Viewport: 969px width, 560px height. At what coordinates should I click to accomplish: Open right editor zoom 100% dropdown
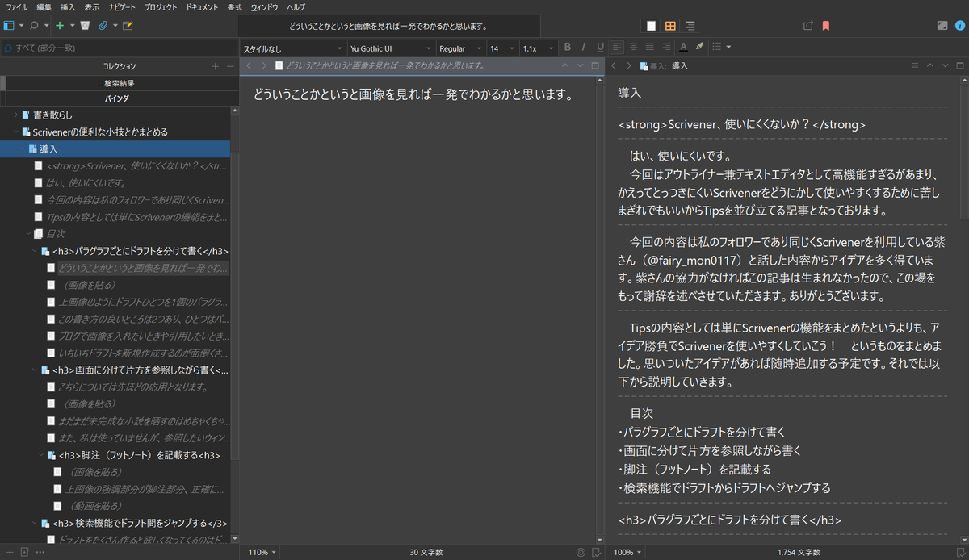(627, 553)
